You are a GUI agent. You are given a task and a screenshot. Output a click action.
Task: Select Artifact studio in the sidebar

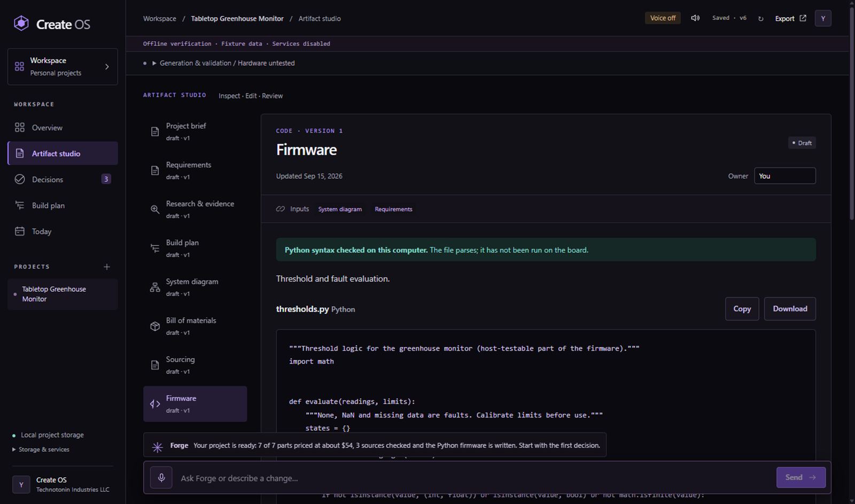point(63,153)
